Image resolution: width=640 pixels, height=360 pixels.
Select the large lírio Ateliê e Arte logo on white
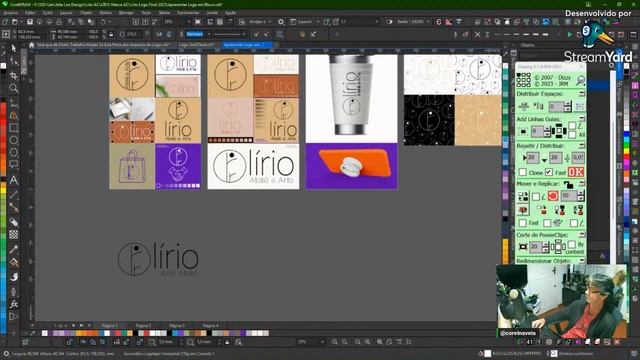253,166
